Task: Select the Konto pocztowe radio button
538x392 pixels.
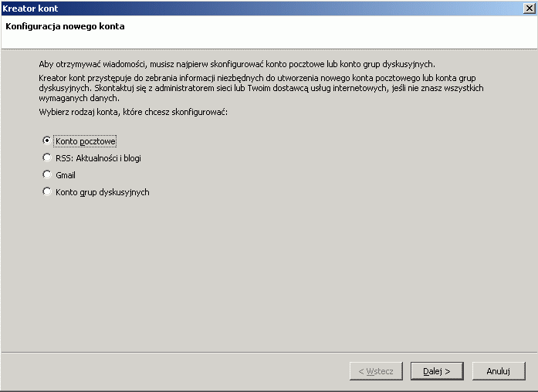Action: [46, 140]
